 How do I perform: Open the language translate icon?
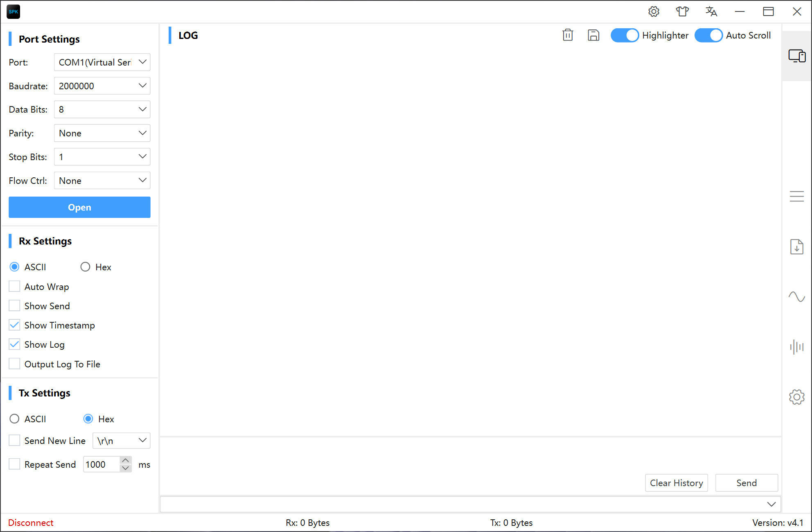pos(711,11)
